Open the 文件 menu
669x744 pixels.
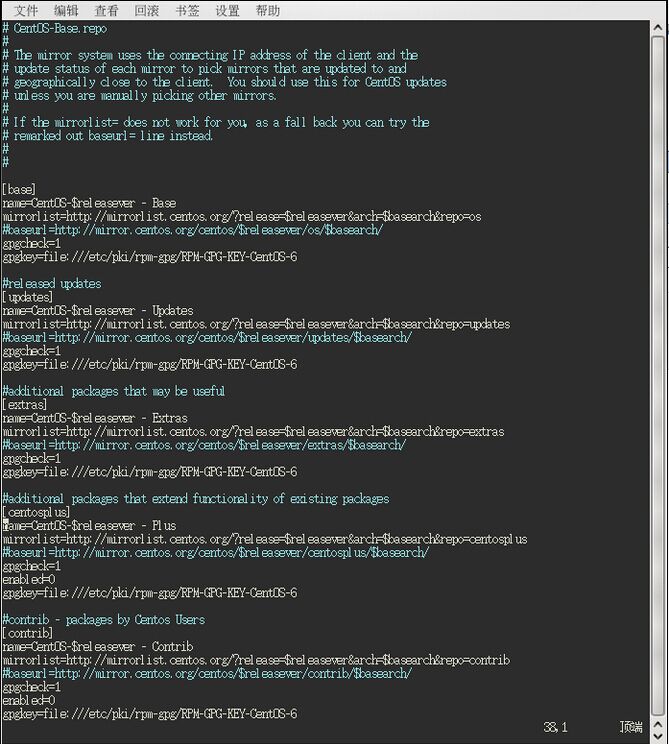click(25, 10)
